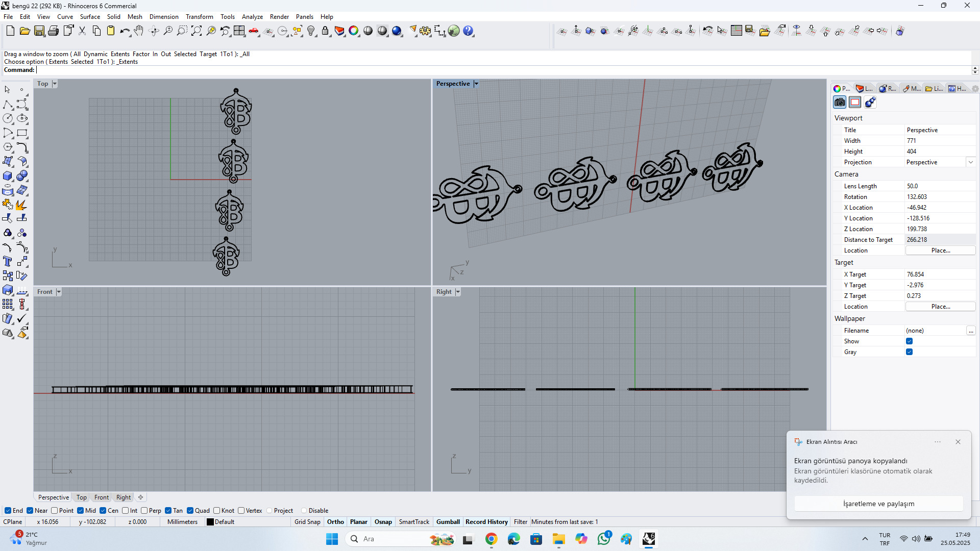Uncheck the wallpaper Gray checkbox
980x551 pixels.
pyautogui.click(x=909, y=352)
